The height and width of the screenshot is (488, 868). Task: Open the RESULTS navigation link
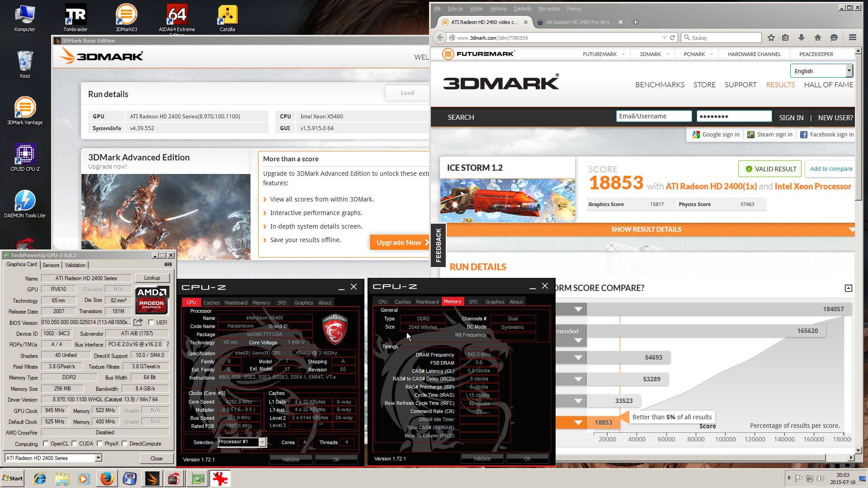[780, 85]
